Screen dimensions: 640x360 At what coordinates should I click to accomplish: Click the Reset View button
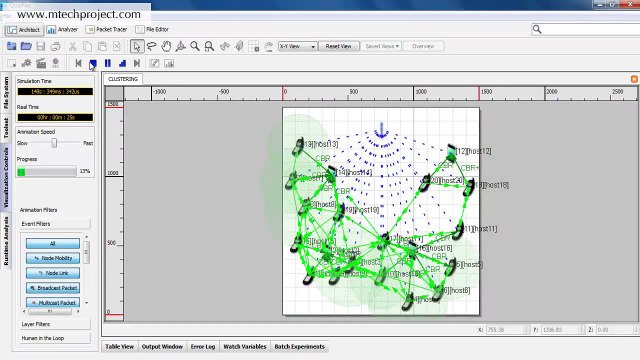pos(338,46)
